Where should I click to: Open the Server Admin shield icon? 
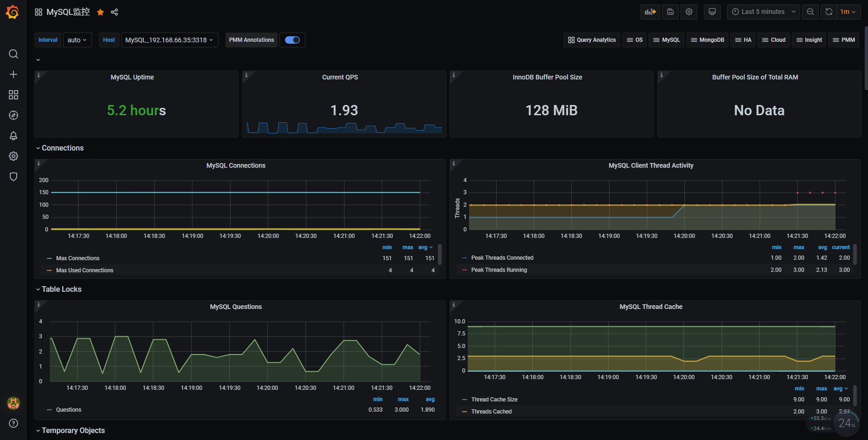pos(13,177)
